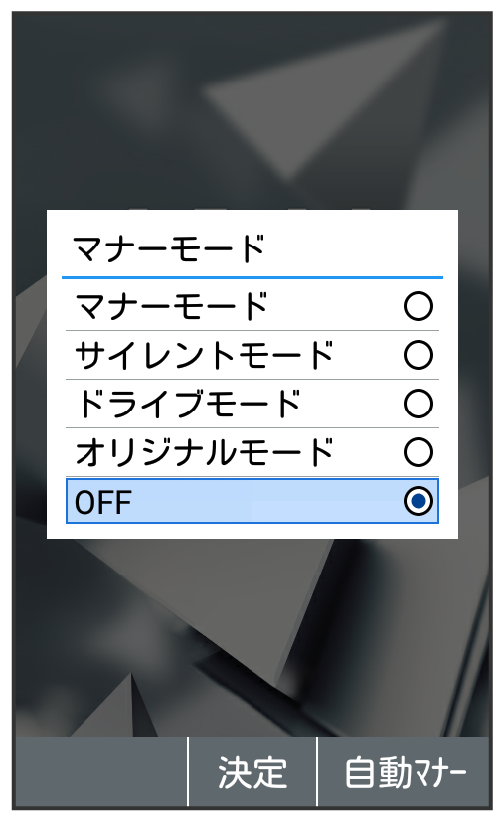504x821 pixels.
Task: Open the 自動マナー softkey option
Action: (x=405, y=773)
